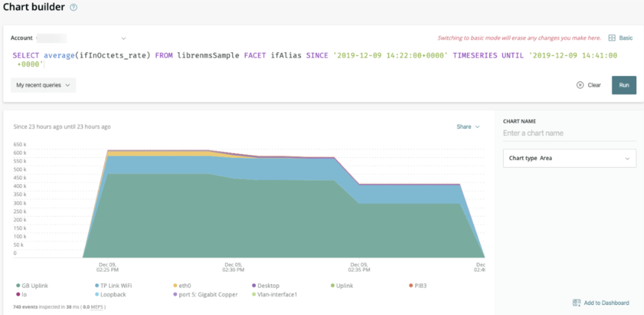The height and width of the screenshot is (315, 644).
Task: Click the Basic mode switch icon
Action: [612, 38]
